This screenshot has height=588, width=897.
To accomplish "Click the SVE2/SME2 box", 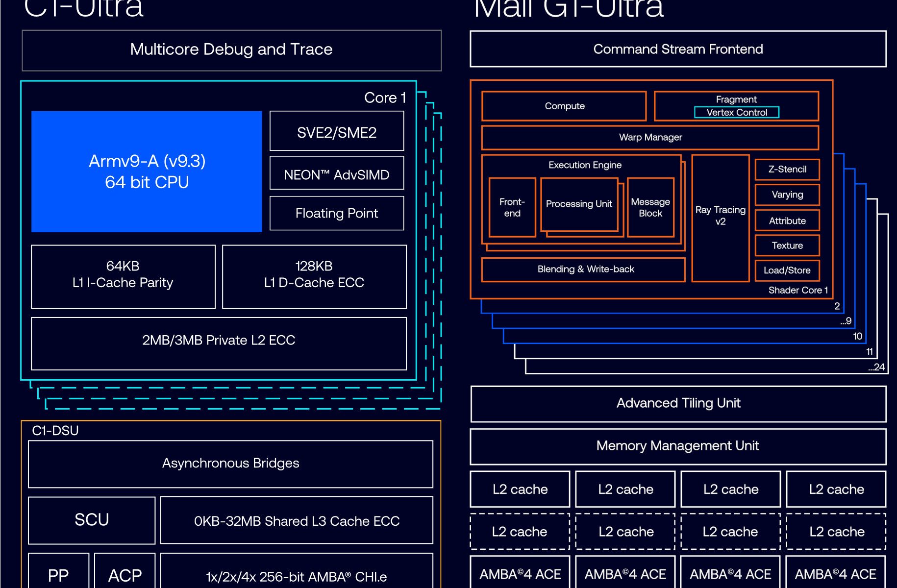I will point(337,131).
